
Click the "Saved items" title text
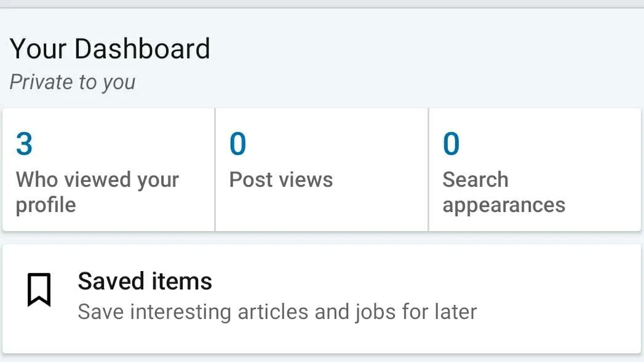[x=144, y=281]
